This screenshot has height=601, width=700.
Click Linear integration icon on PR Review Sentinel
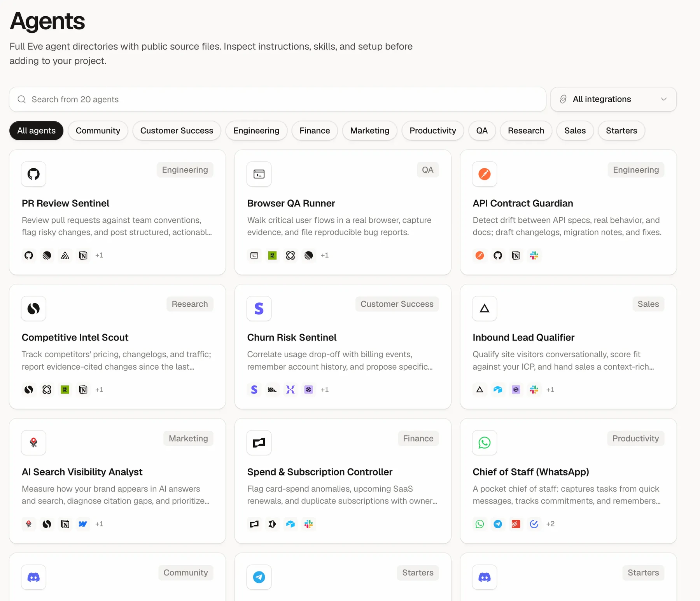click(47, 255)
